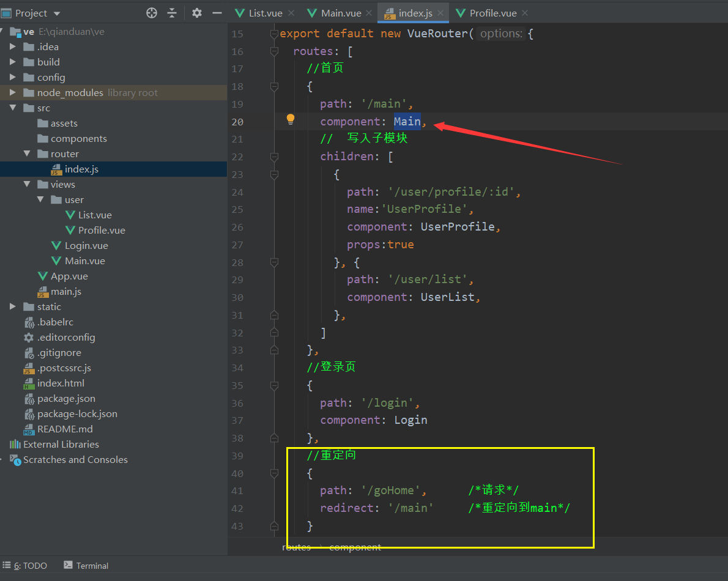
Task: Collapse the user folder
Action: (x=40, y=199)
